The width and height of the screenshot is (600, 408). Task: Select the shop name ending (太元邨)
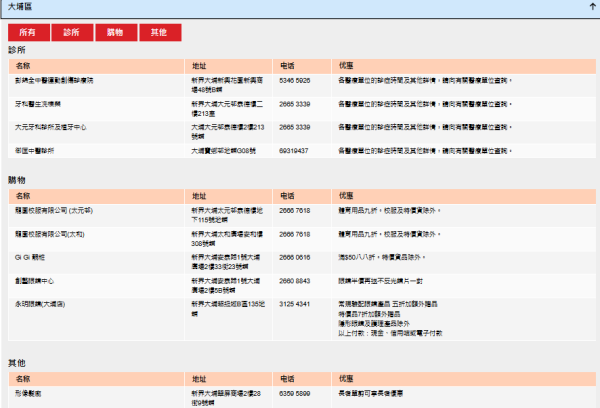coord(54,211)
